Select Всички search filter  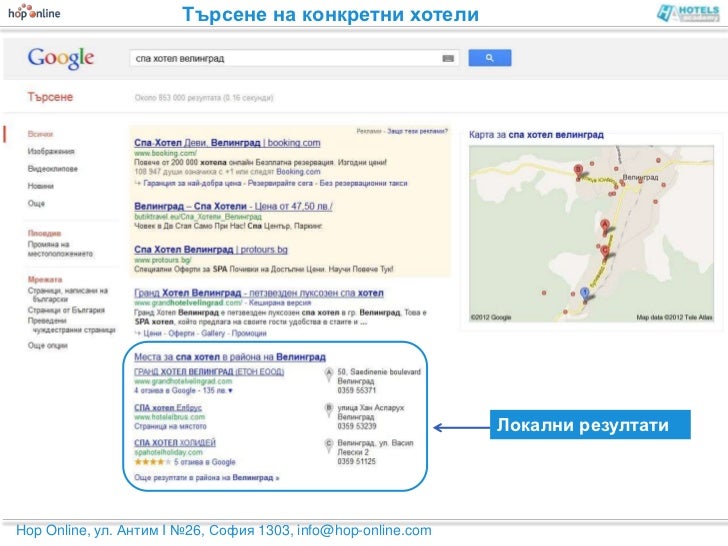pyautogui.click(x=40, y=134)
